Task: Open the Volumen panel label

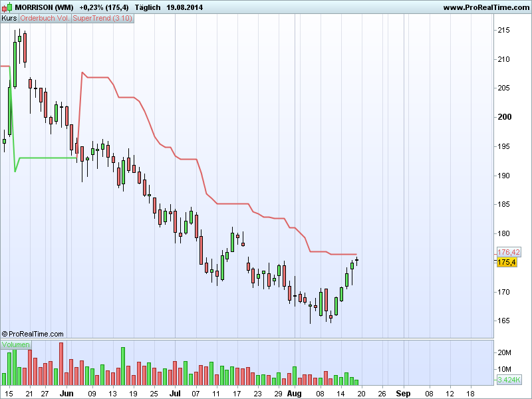Action: tap(15, 344)
